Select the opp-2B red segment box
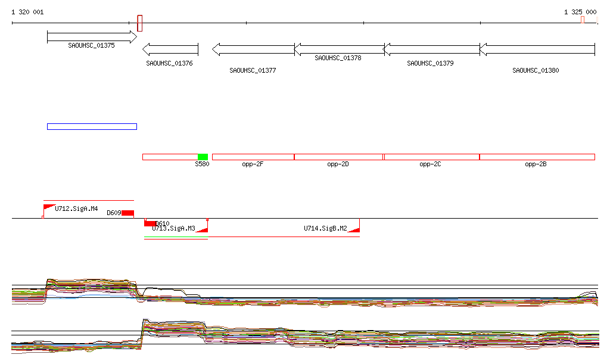Screen dimensions: 610x364 point(537,157)
